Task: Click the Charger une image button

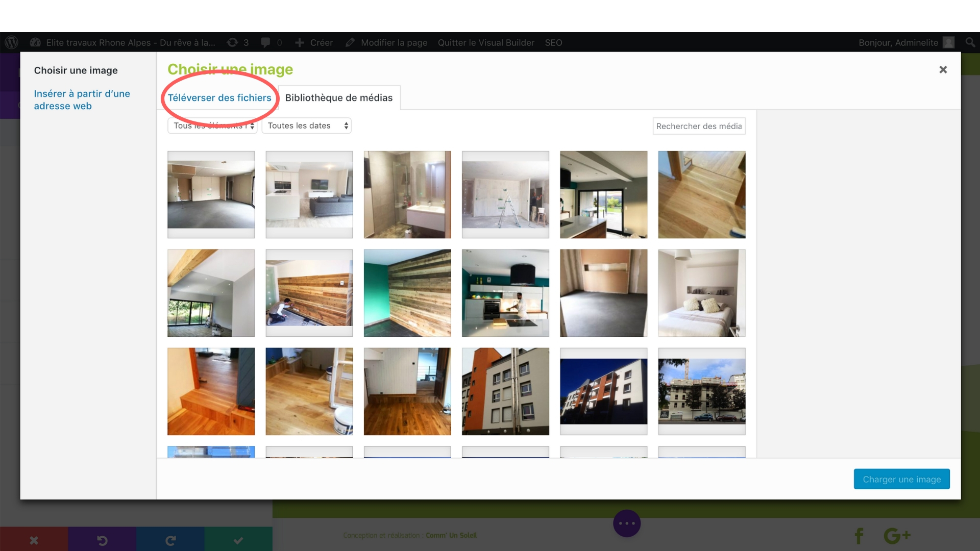Action: pos(901,479)
